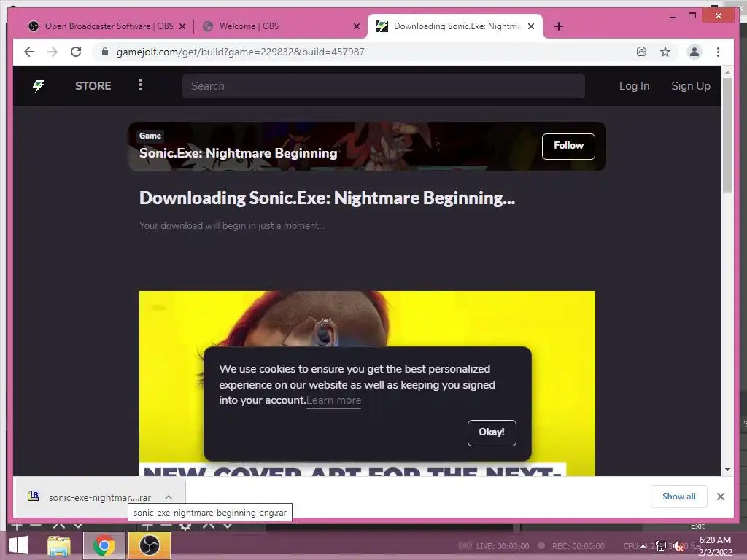The image size is (747, 560).
Task: Switch to OBS Studio from the taskbar
Action: coord(149,545)
